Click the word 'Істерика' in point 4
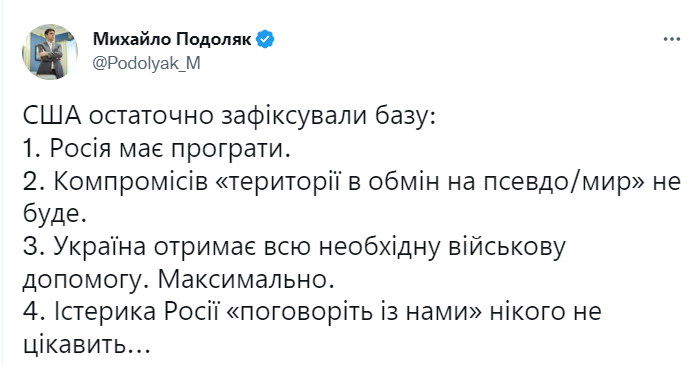 (x=105, y=312)
